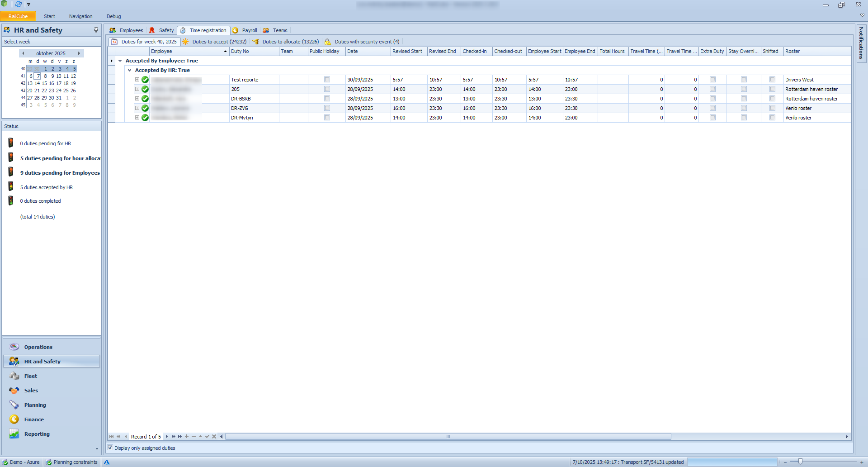
Task: Open the Operations module icon
Action: tap(14, 347)
